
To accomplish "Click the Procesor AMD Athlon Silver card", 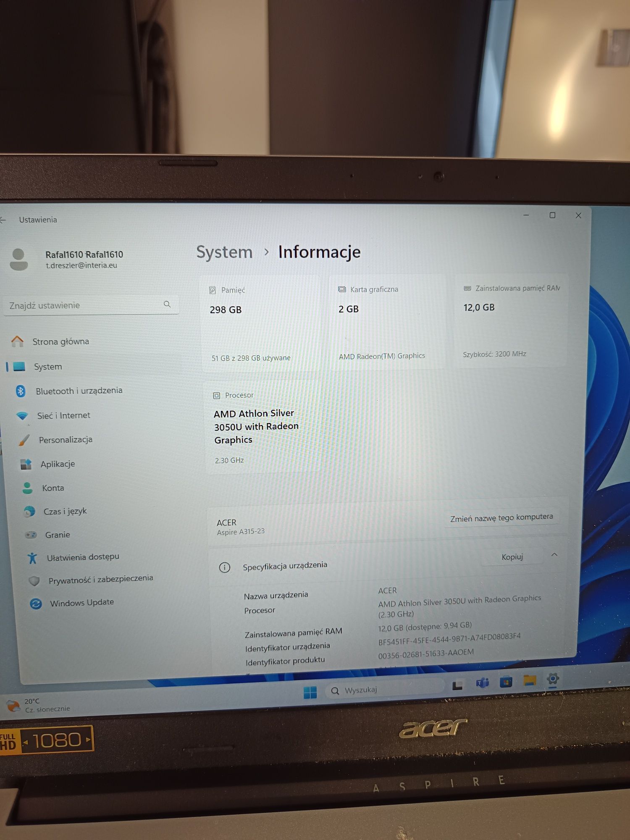I will coord(262,428).
